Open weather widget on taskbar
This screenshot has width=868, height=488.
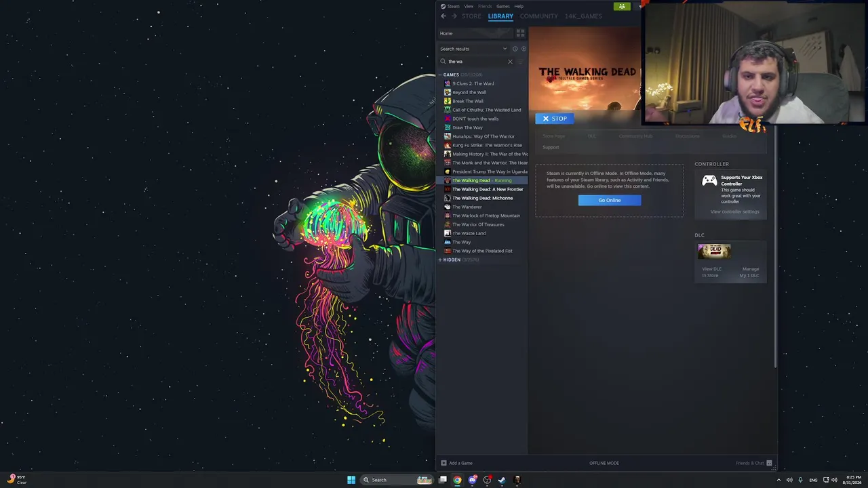[17, 480]
